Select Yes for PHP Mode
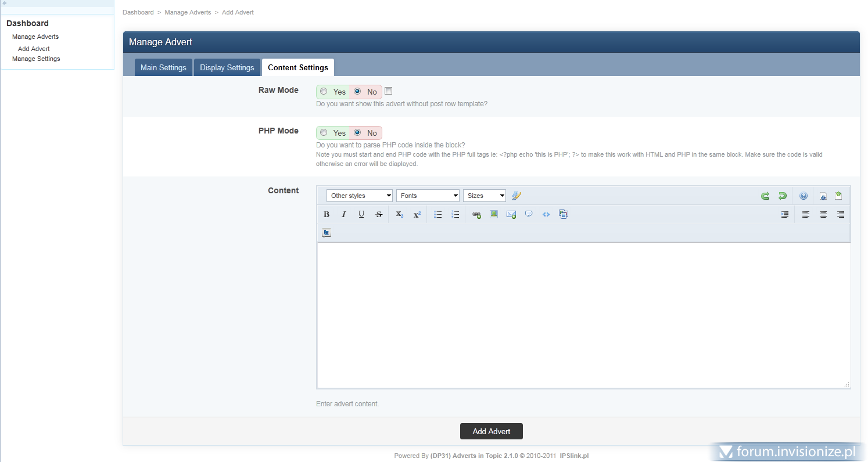 [324, 132]
